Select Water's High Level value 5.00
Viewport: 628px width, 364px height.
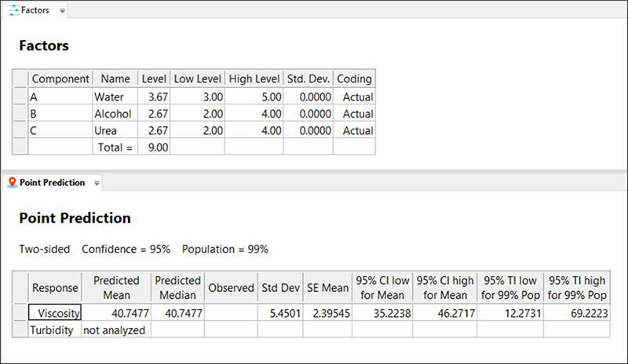tap(254, 96)
